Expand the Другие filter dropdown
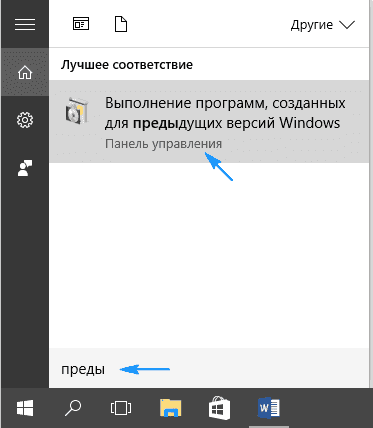373x428 pixels. [x=322, y=25]
